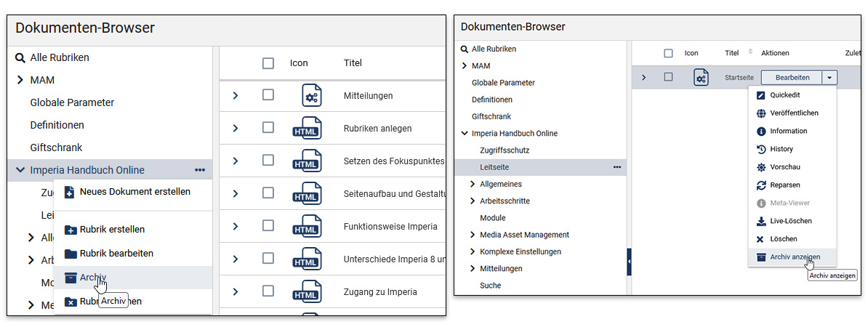Screen dimensions: 868x327
Task: Click the History clock icon
Action: tap(761, 149)
